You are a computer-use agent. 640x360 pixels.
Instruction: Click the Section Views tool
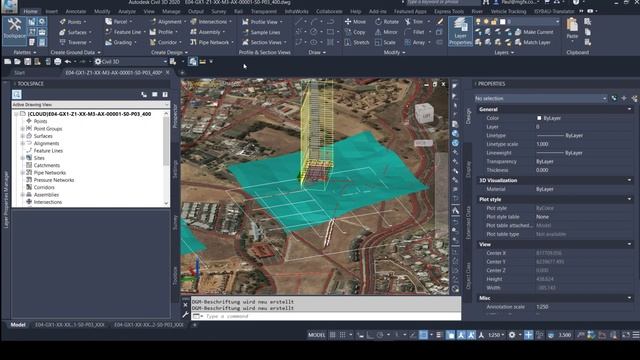264,42
